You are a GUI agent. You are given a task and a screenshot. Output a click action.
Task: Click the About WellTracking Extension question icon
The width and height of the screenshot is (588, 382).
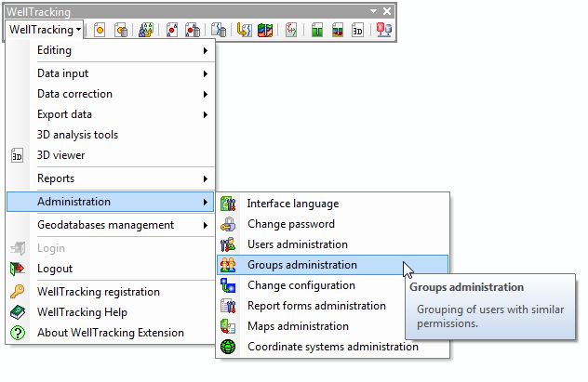point(18,333)
